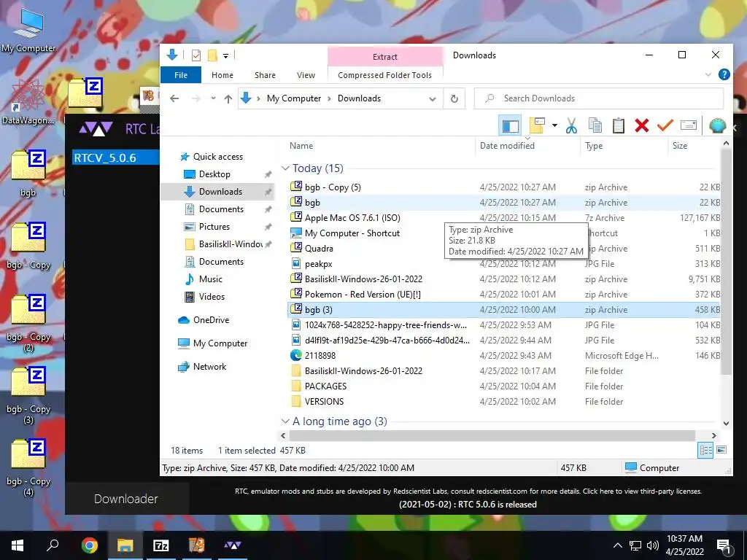
Task: Open Desktop in the navigation pane
Action: click(214, 174)
